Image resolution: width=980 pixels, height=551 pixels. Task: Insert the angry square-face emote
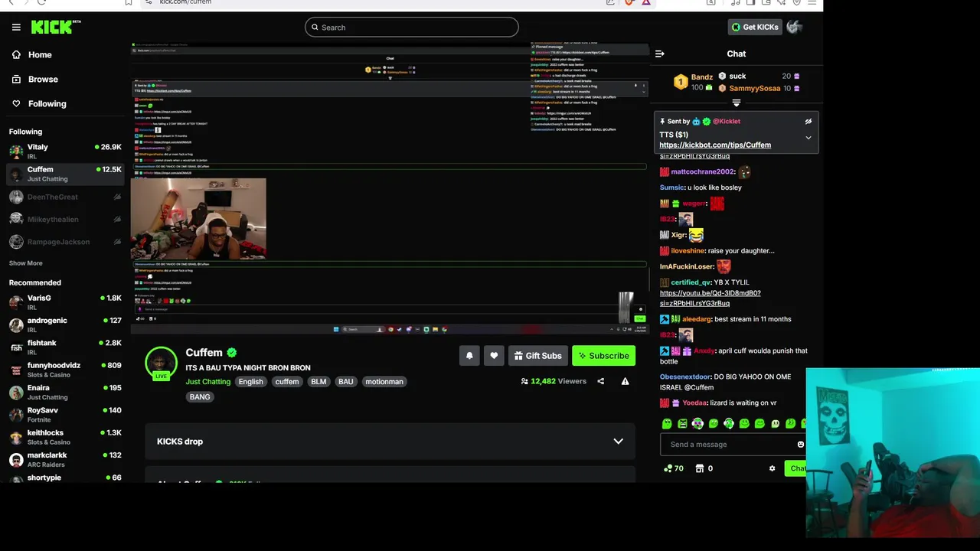point(682,423)
